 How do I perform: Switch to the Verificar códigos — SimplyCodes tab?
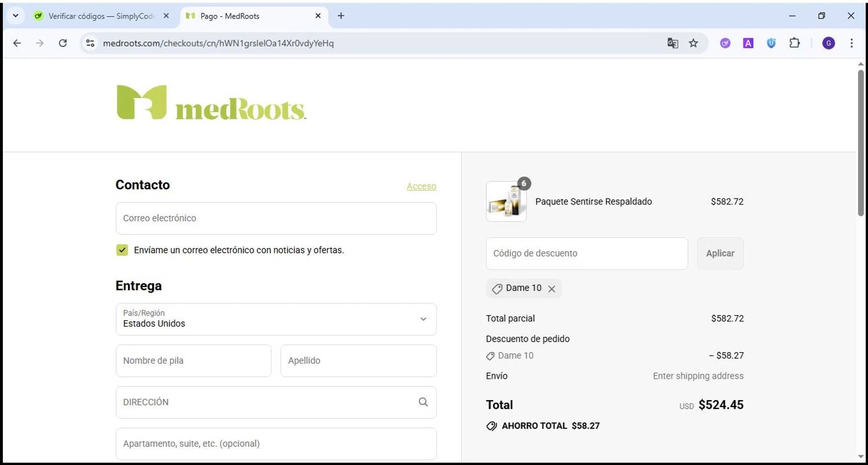click(x=101, y=16)
